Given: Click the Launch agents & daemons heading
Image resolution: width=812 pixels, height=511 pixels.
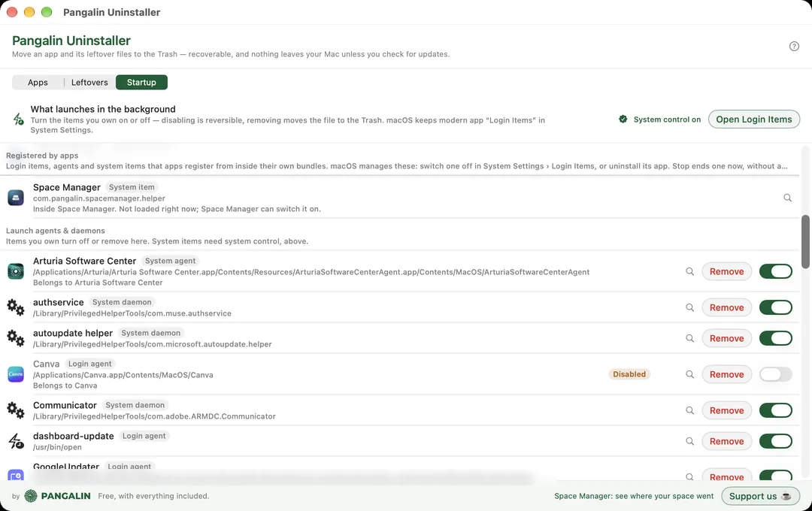Looking at the screenshot, I should [x=56, y=231].
